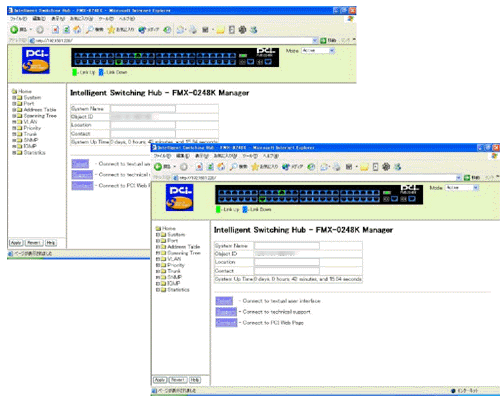The image size is (500, 400).
Task: Open Favorites star in the front window toolbar
Action: point(264,167)
